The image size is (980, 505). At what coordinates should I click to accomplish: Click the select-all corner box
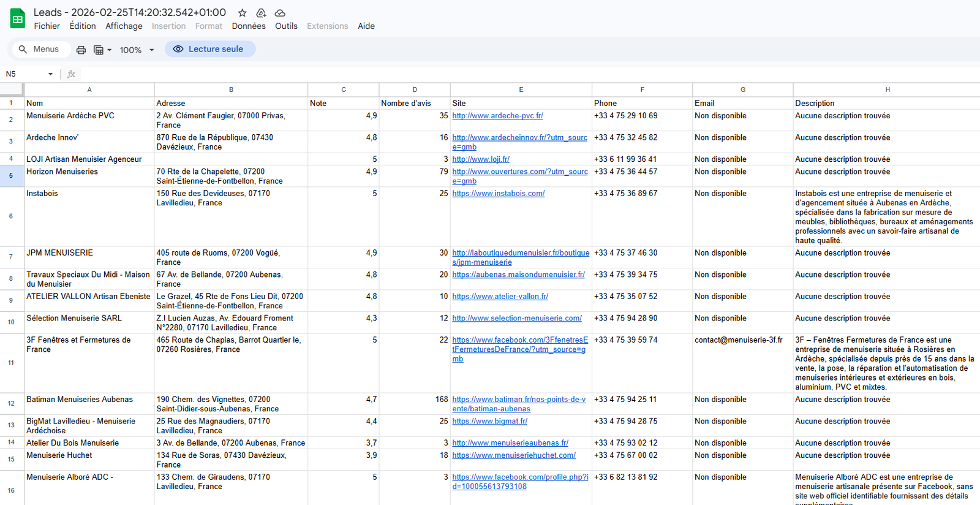tap(12, 89)
